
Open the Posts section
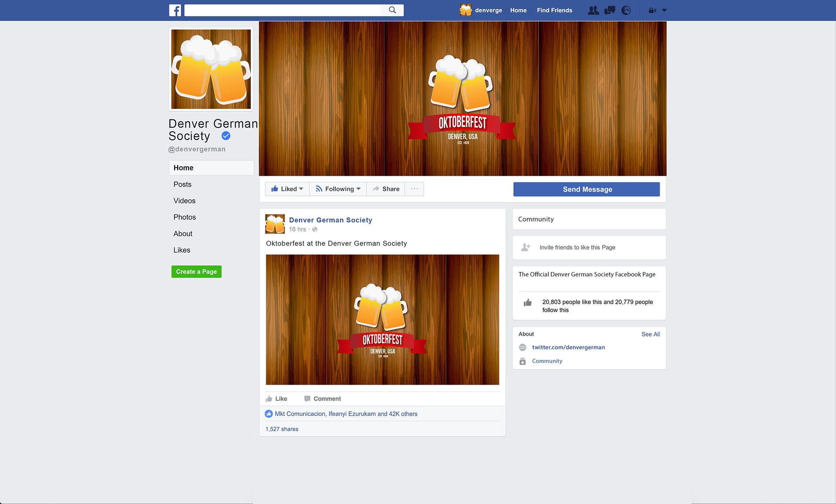[x=182, y=185]
